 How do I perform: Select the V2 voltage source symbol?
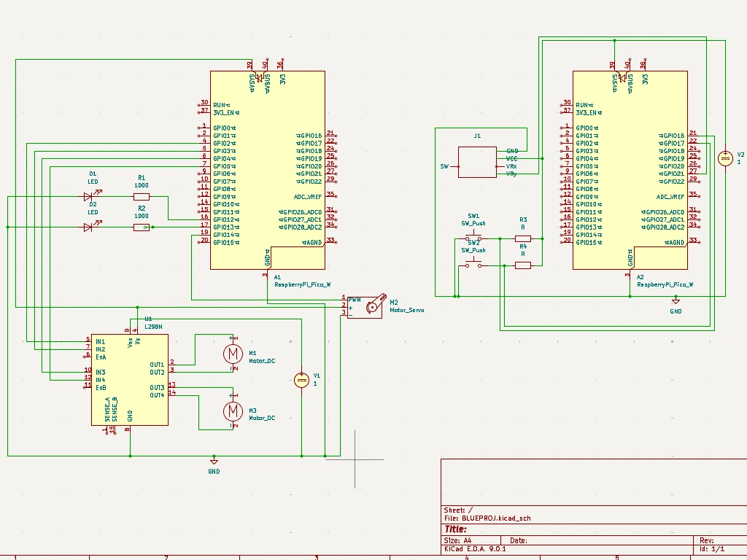coord(725,158)
